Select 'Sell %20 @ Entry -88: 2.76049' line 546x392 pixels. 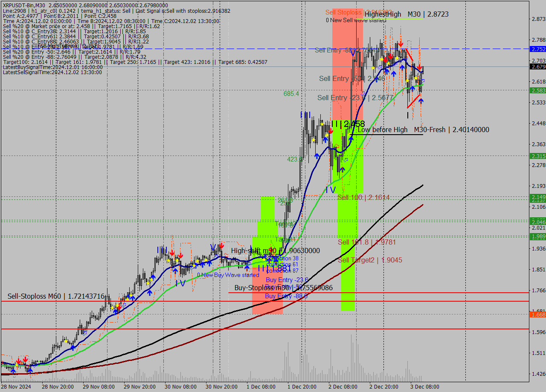click(75, 57)
